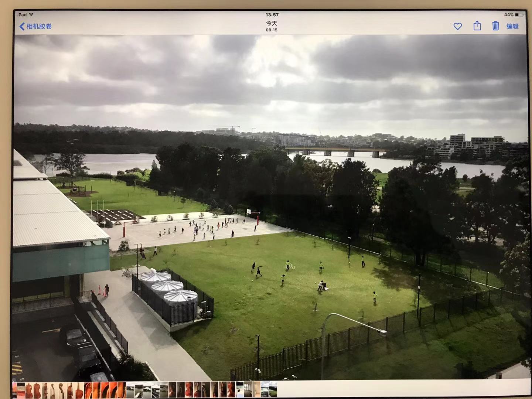Tap the 今天 09:15 date title

(x=272, y=26)
